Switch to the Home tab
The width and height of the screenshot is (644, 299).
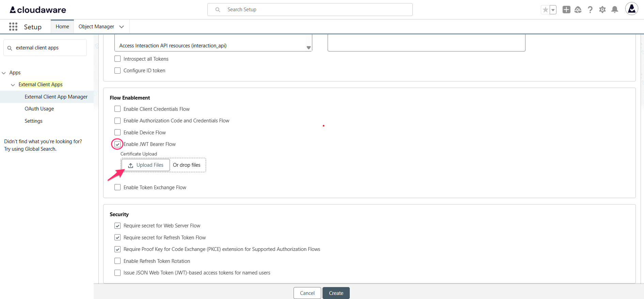pos(62,27)
